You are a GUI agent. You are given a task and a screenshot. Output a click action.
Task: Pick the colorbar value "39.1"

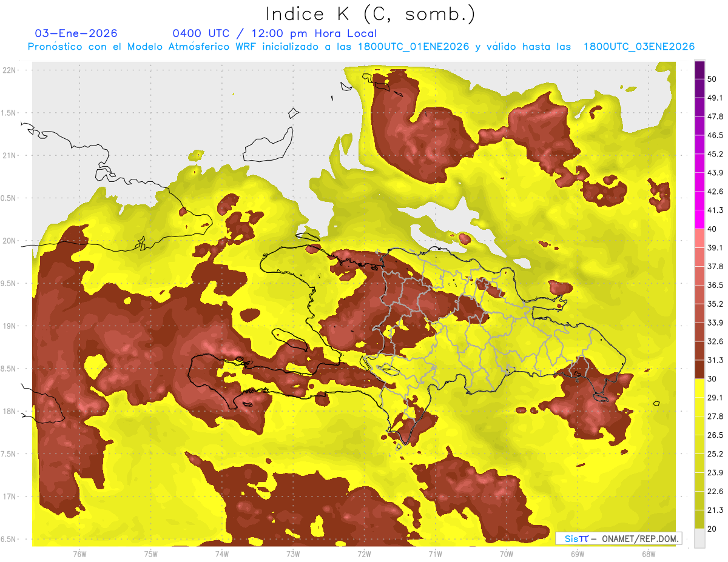715,247
